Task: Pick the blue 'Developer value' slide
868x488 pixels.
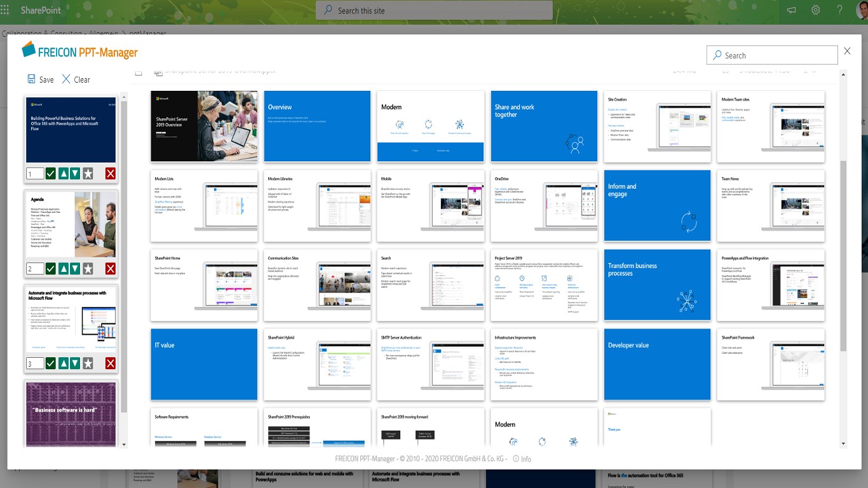Action: pyautogui.click(x=657, y=365)
